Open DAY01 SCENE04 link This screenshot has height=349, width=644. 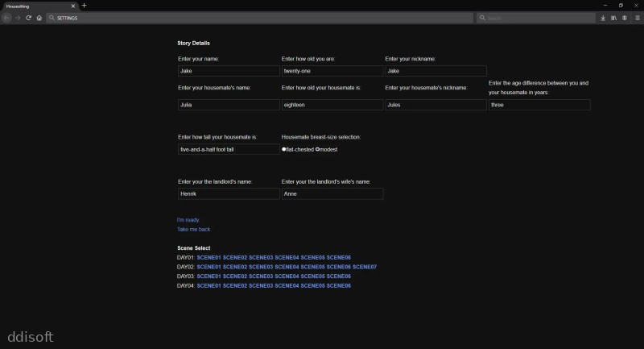click(287, 258)
